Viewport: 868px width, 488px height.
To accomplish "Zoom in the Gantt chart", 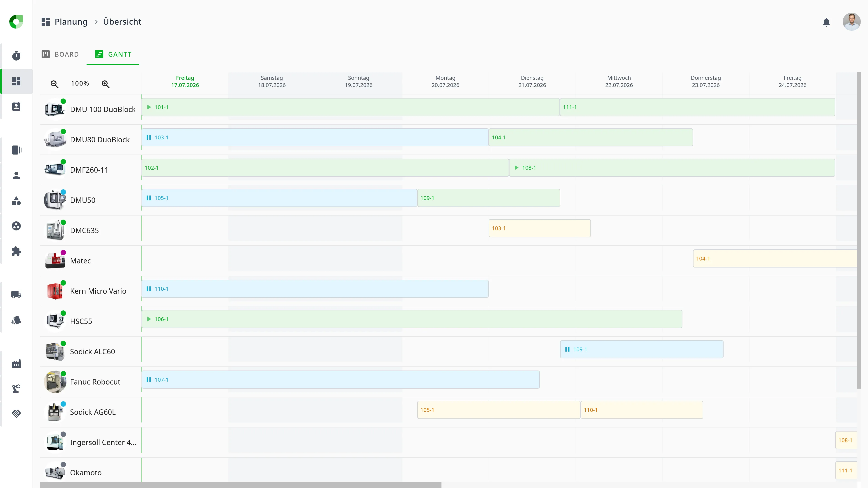I will coord(106,84).
